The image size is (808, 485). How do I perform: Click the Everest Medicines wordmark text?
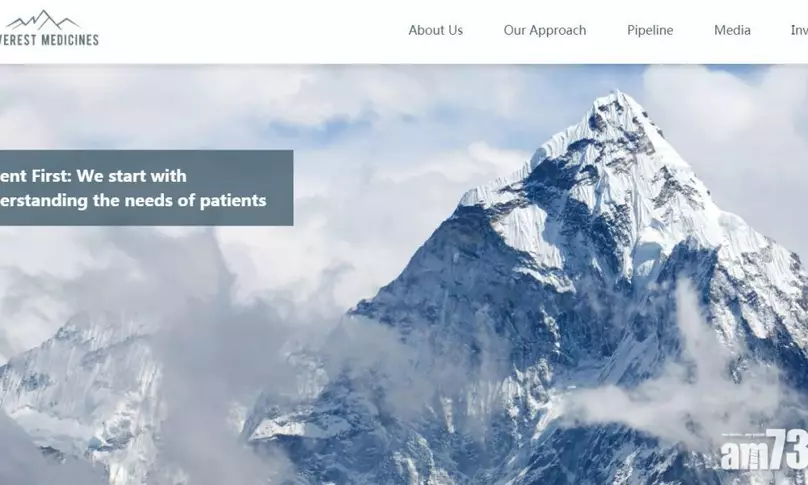[x=49, y=40]
